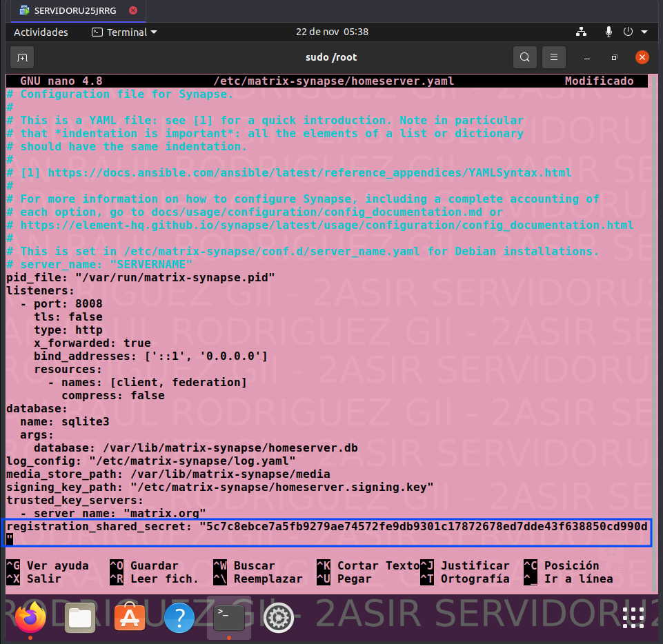
Task: Click the listeners: line
Action: (x=40, y=291)
